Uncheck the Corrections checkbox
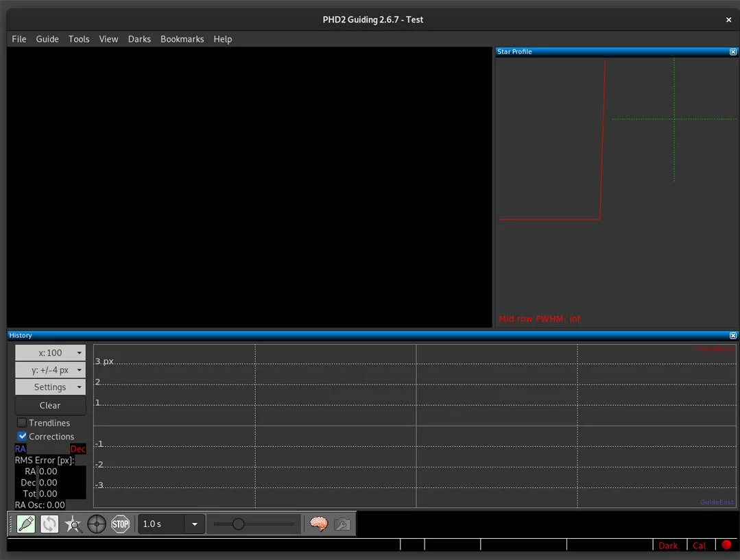Viewport: 740px width, 560px height. [22, 437]
